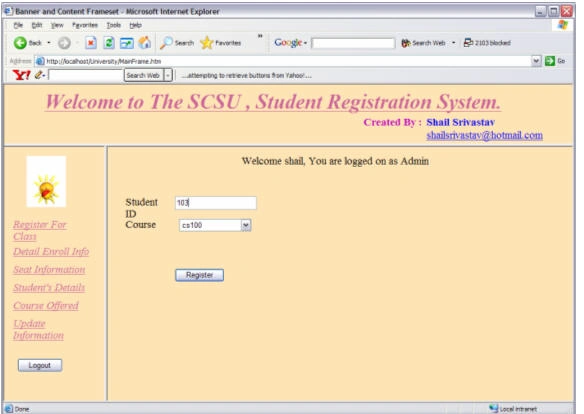The height and width of the screenshot is (414, 584).
Task: Click the address bar URL field
Action: [283, 61]
